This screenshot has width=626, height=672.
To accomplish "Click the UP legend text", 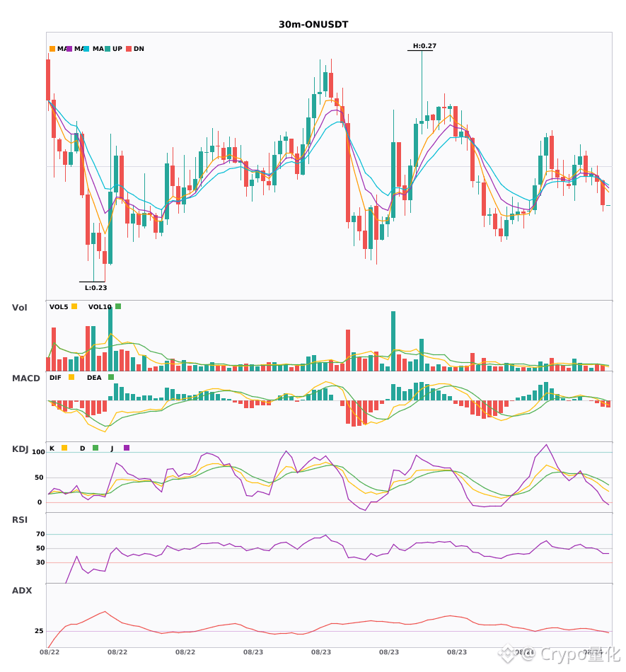I will click(x=117, y=49).
